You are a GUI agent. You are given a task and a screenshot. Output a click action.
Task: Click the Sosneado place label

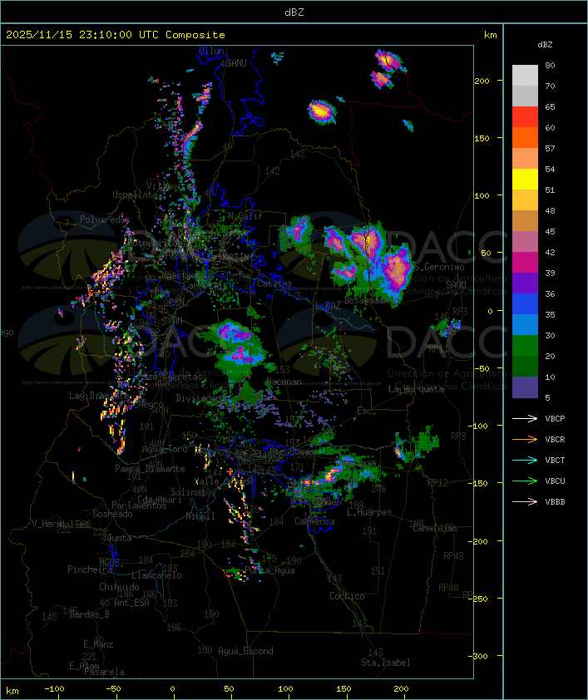112,514
